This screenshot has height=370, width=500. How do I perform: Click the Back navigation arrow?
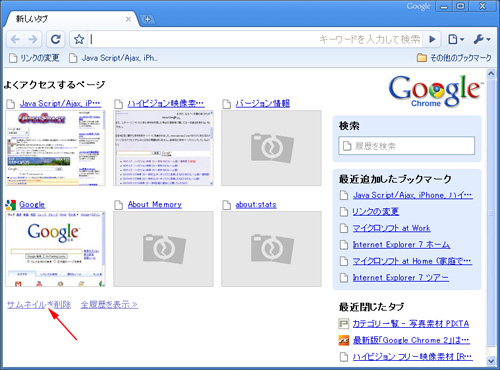pyautogui.click(x=15, y=40)
